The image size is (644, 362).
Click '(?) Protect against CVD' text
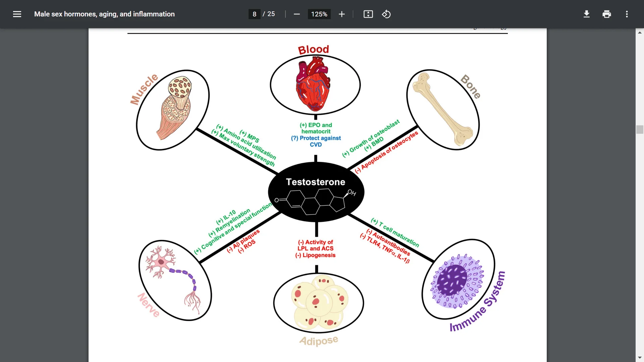[x=316, y=141]
